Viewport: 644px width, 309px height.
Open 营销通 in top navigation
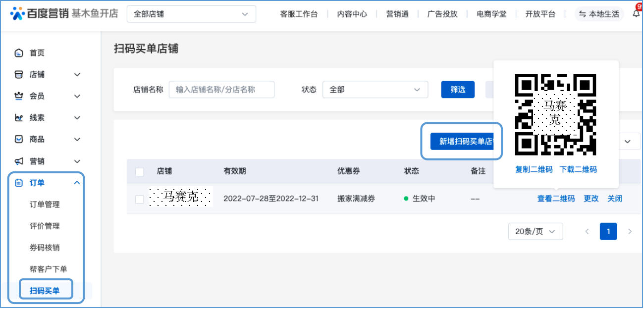397,14
